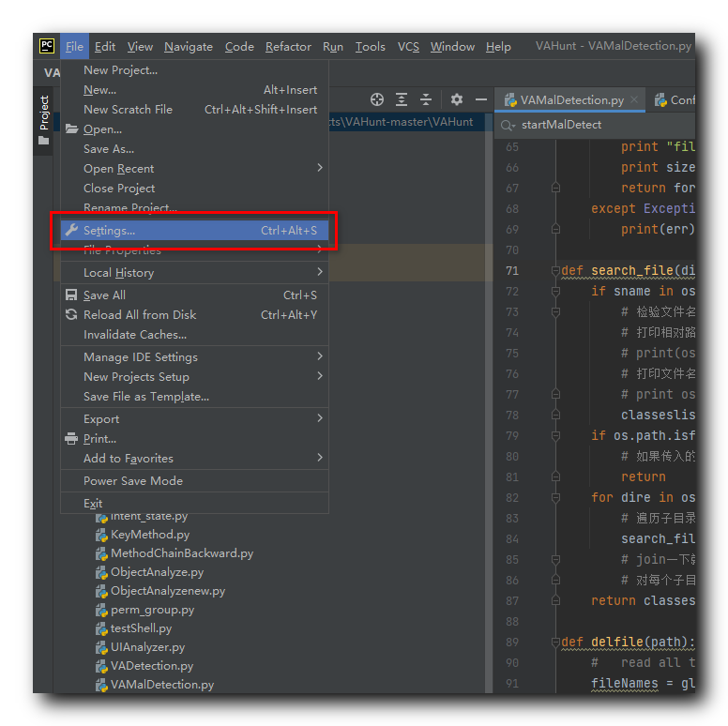Choose Close Project menu entry
The height and width of the screenshot is (726, 728).
pos(194,188)
